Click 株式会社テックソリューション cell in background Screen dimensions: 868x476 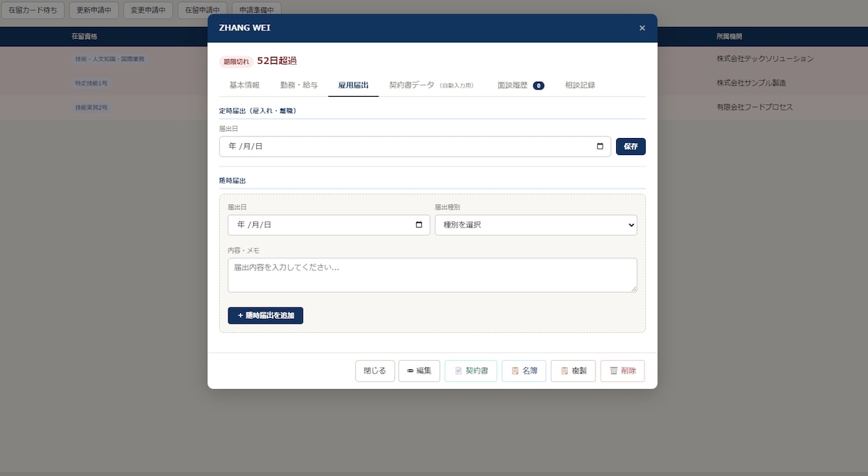coord(765,59)
